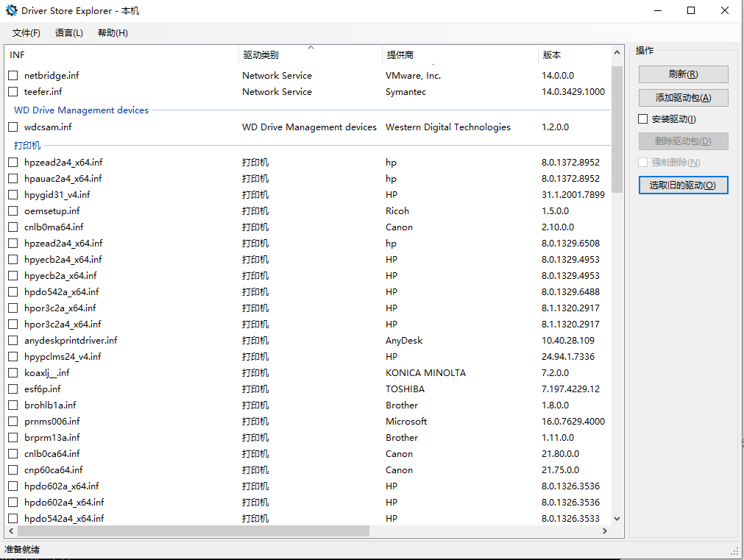
Task: Click the horizontal scrollbar right arrow
Action: pyautogui.click(x=605, y=531)
